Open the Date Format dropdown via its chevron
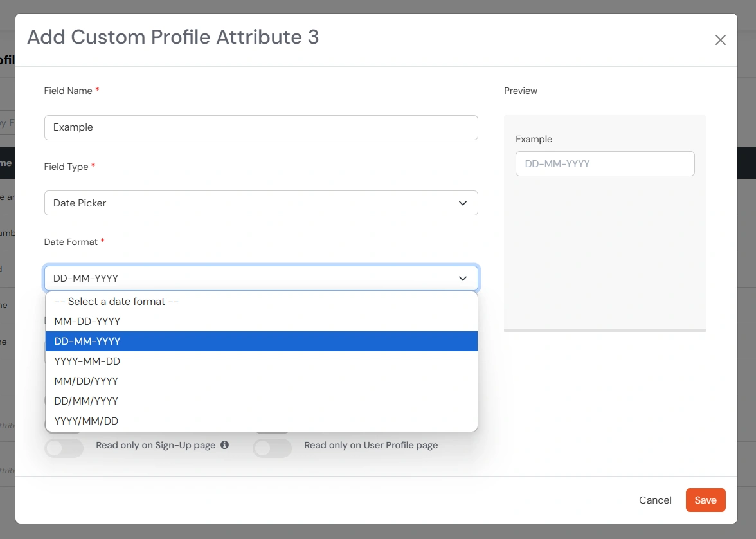 click(x=462, y=278)
